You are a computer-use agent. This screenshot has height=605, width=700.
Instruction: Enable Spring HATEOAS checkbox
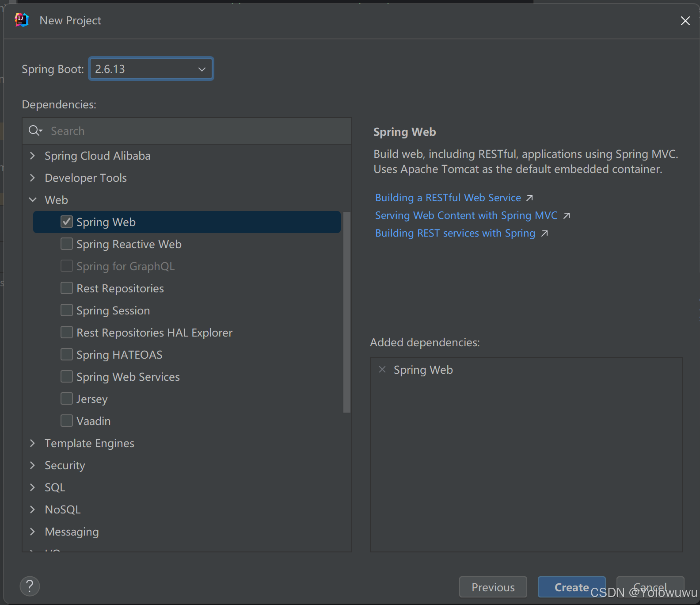pos(67,354)
